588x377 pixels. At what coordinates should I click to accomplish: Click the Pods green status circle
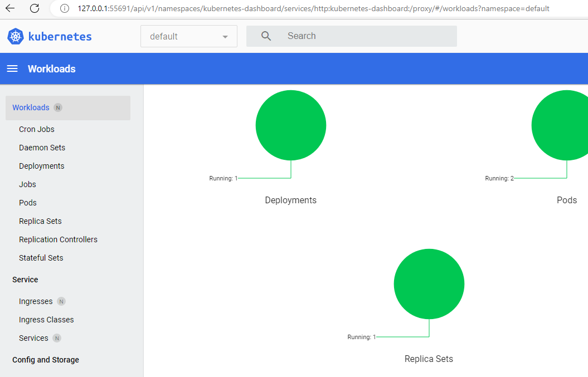(x=560, y=125)
